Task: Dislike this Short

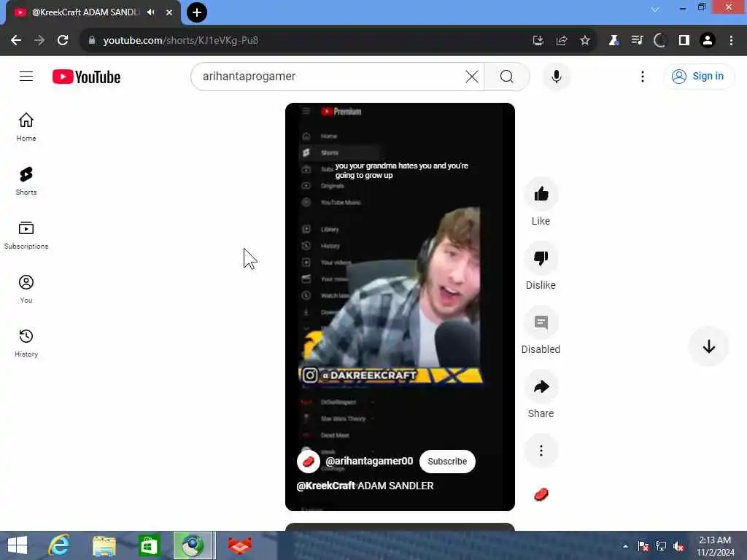Action: tap(541, 258)
